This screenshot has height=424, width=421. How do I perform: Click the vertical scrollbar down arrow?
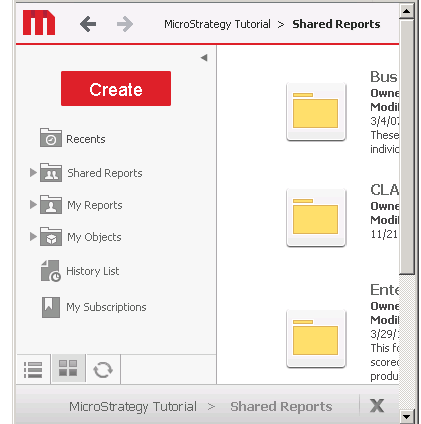pos(407,416)
